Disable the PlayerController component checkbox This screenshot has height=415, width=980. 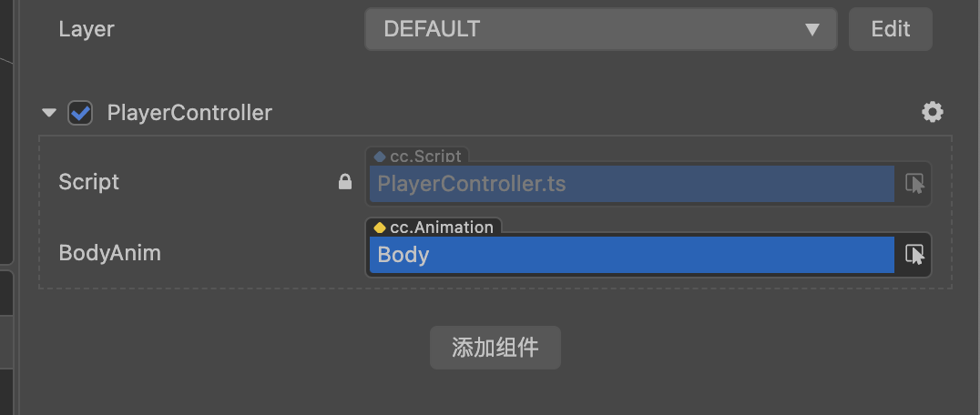[x=81, y=113]
